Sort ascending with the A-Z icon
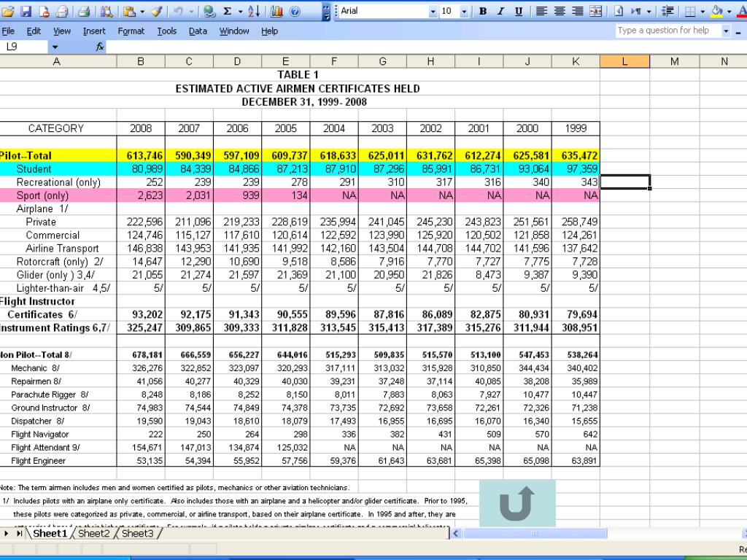Image resolution: width=747 pixels, height=560 pixels. click(255, 11)
